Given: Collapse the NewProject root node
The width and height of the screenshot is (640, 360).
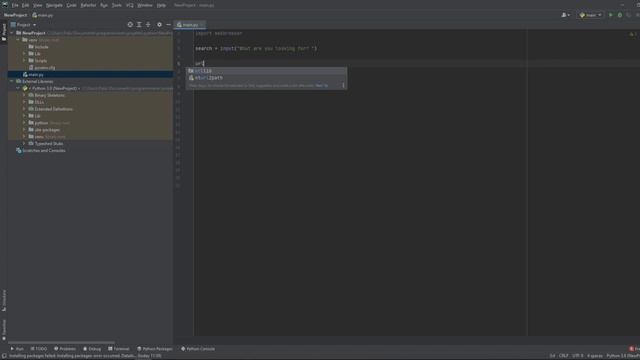Looking at the screenshot, I should coord(12,33).
